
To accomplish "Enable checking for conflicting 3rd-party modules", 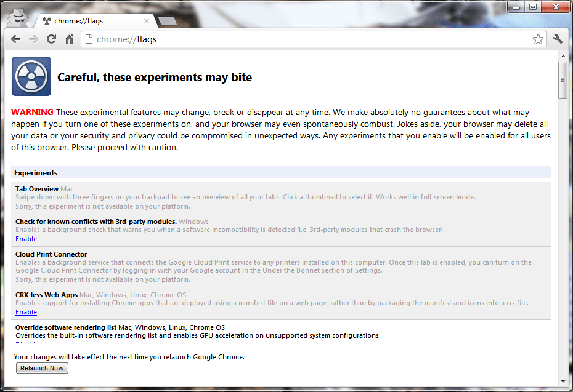I will (x=26, y=239).
